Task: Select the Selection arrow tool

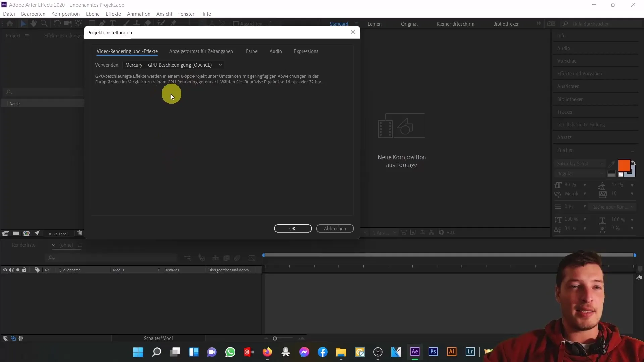Action: 23,23
